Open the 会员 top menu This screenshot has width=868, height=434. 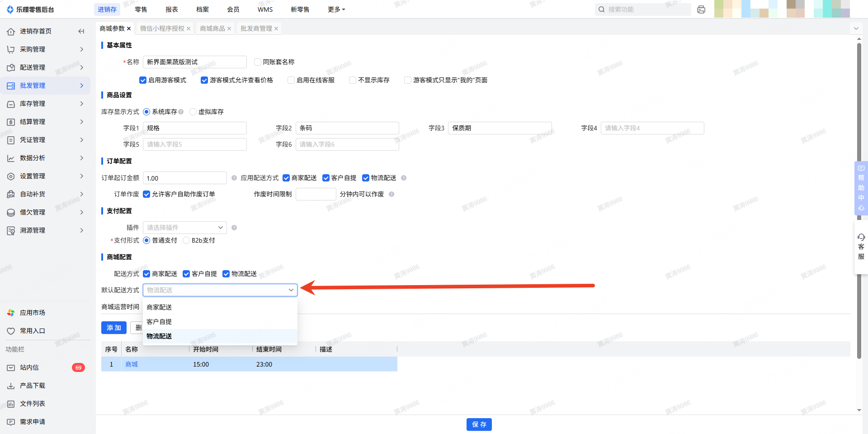pos(233,10)
